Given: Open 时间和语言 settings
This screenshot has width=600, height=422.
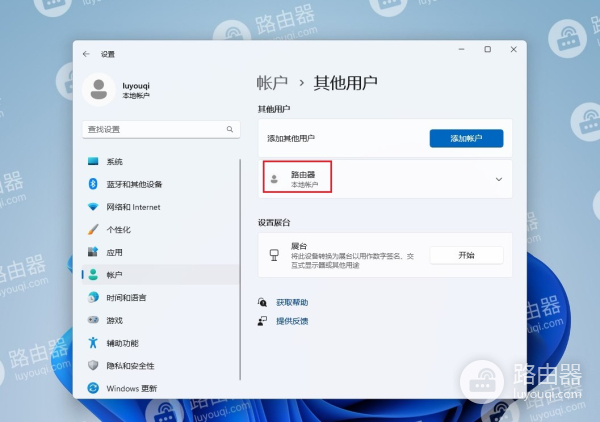Looking at the screenshot, I should [x=161, y=297].
